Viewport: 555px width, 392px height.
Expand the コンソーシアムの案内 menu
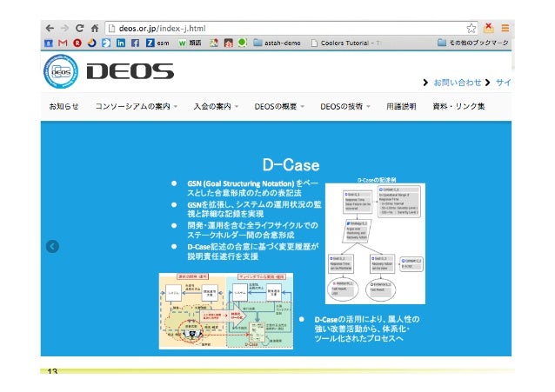137,106
